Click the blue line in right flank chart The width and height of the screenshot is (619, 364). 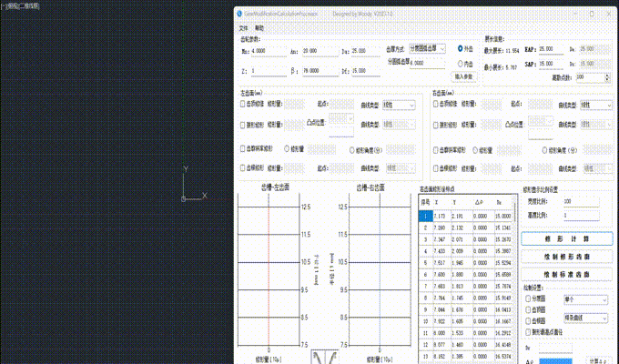click(x=380, y=269)
